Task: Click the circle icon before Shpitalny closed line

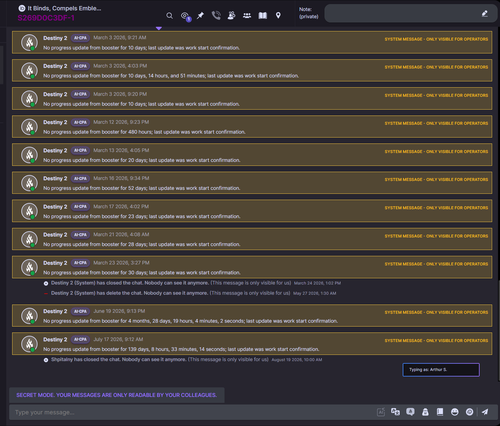Action: 46,360
